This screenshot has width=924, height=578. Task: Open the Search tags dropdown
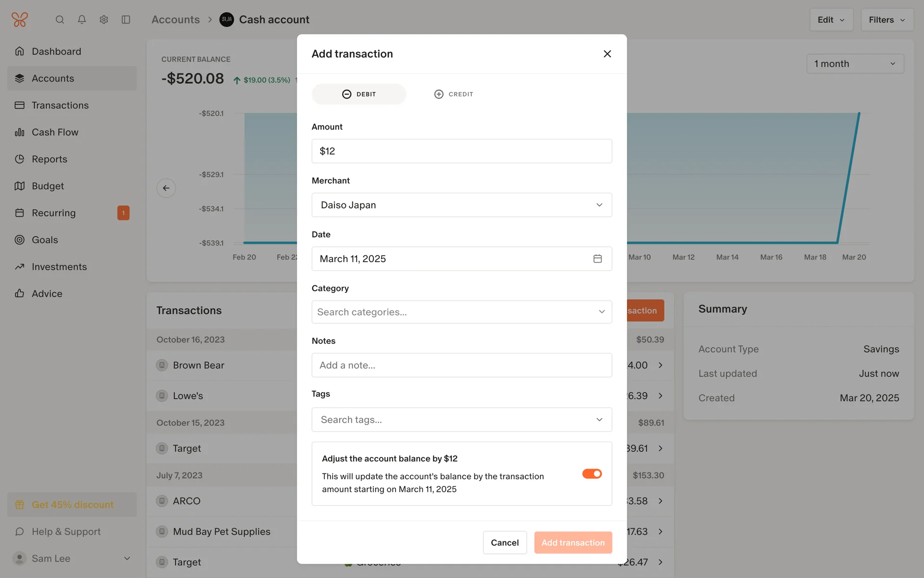(x=462, y=420)
